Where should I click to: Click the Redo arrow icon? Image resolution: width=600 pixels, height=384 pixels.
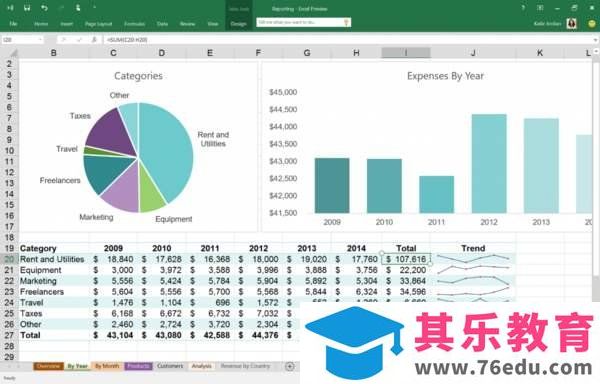[x=61, y=8]
